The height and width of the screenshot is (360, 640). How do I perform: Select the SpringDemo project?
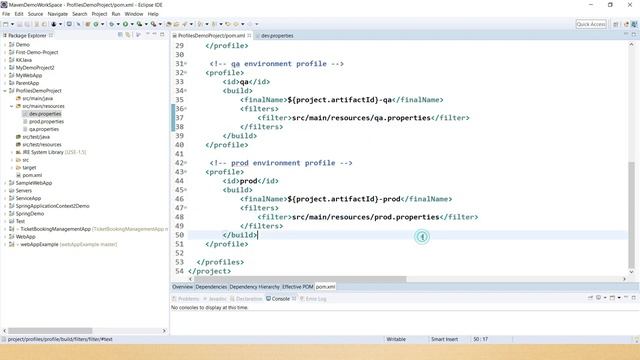(x=29, y=213)
